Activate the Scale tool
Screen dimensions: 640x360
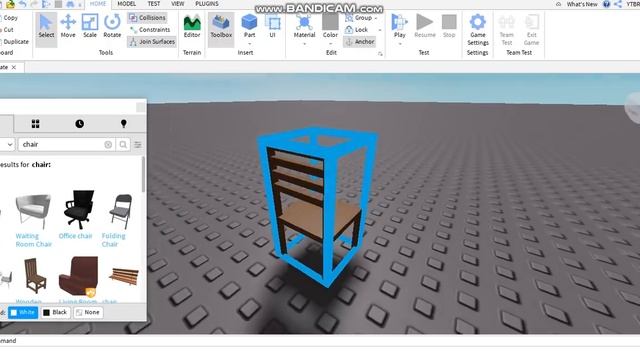89,27
